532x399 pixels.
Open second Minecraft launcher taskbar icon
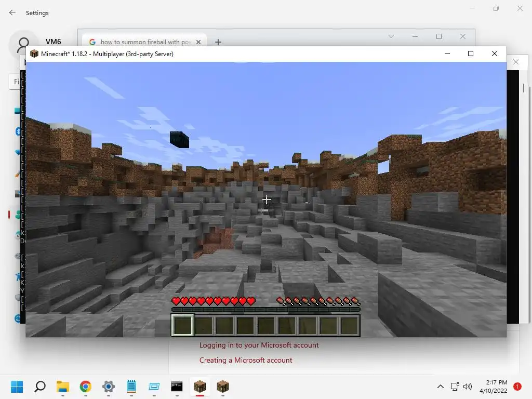(x=222, y=387)
